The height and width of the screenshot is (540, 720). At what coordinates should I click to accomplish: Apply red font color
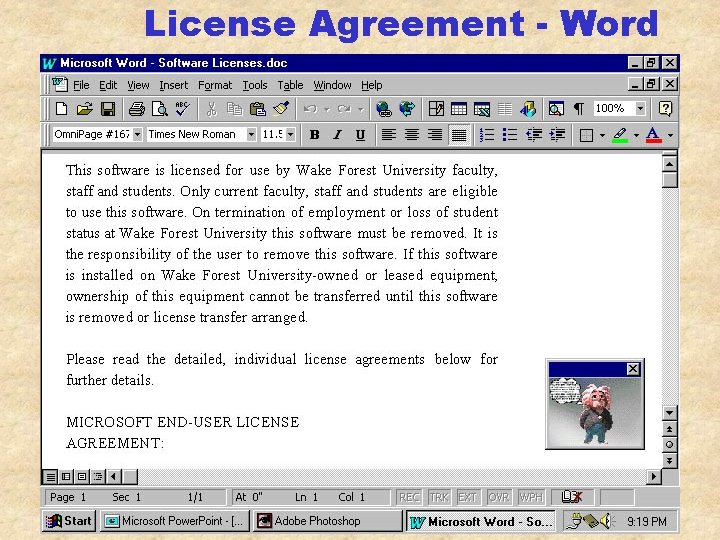coord(653,135)
